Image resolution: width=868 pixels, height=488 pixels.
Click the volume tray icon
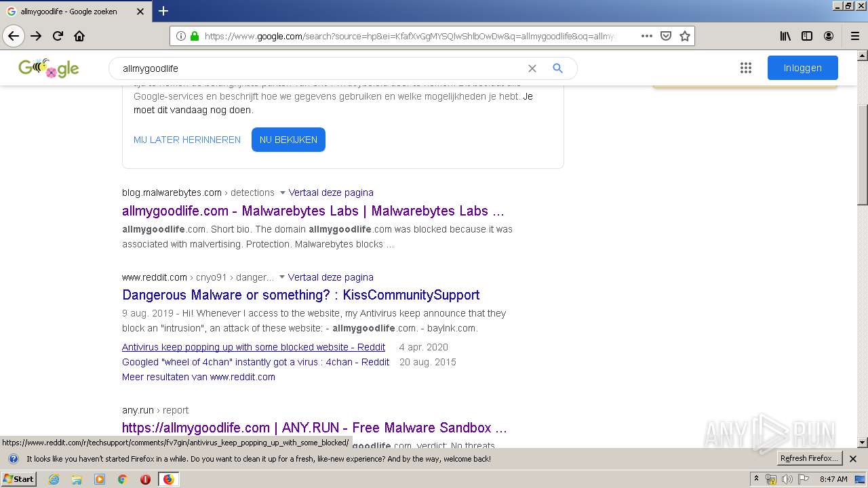[787, 479]
